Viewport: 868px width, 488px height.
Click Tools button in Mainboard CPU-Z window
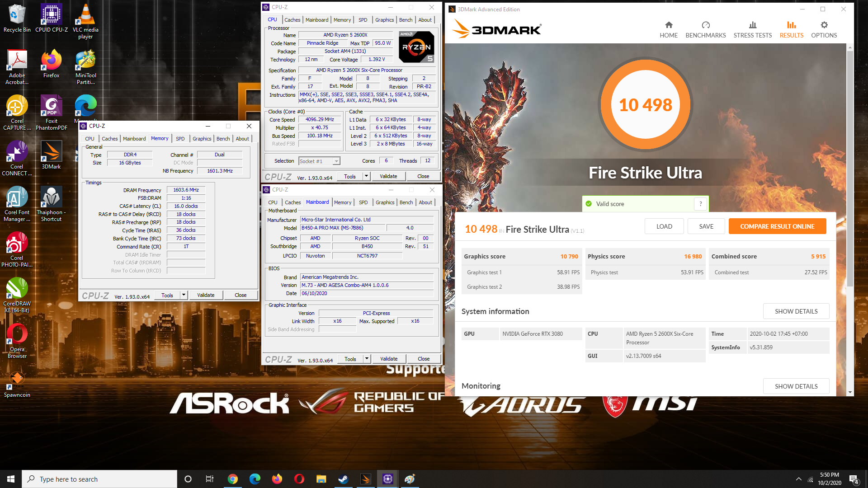click(350, 359)
